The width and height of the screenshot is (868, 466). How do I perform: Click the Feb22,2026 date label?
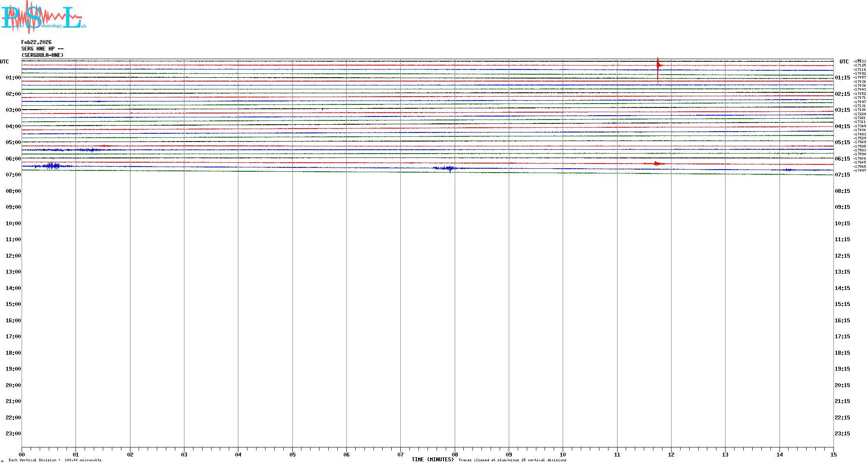[x=36, y=42]
